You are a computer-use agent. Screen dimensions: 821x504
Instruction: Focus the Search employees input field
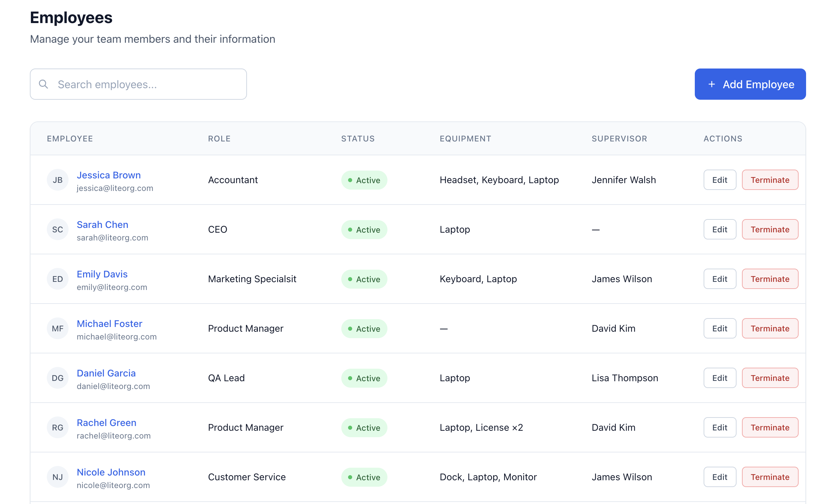coord(138,84)
